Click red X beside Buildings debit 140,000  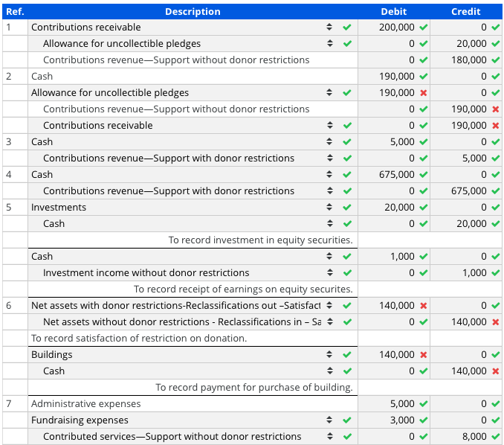click(423, 354)
